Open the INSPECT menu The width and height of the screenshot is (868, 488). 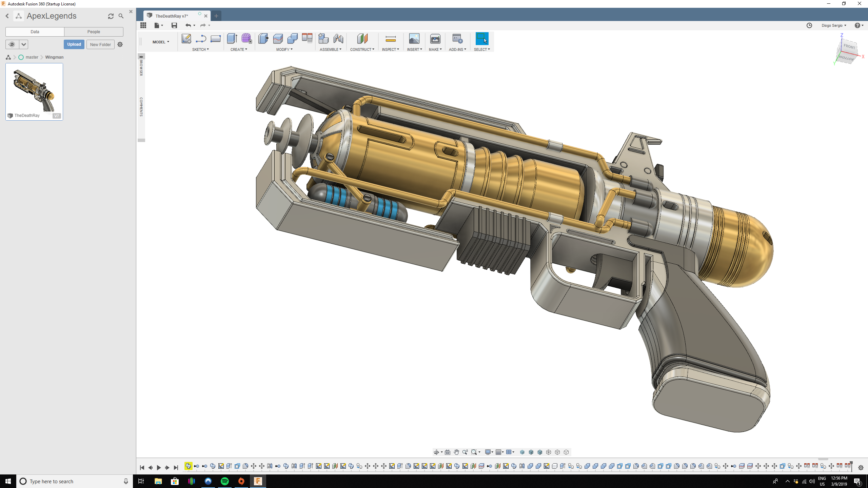click(390, 49)
